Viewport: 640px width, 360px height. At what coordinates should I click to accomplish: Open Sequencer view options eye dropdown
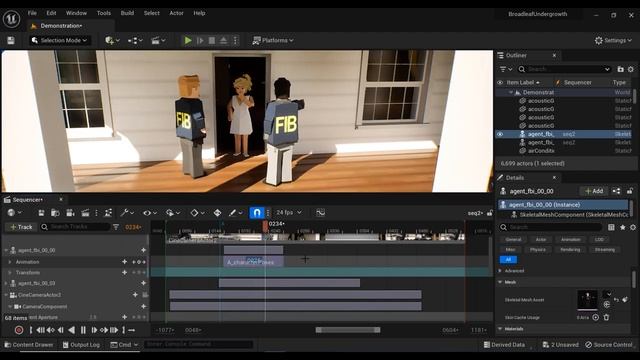tap(149, 213)
